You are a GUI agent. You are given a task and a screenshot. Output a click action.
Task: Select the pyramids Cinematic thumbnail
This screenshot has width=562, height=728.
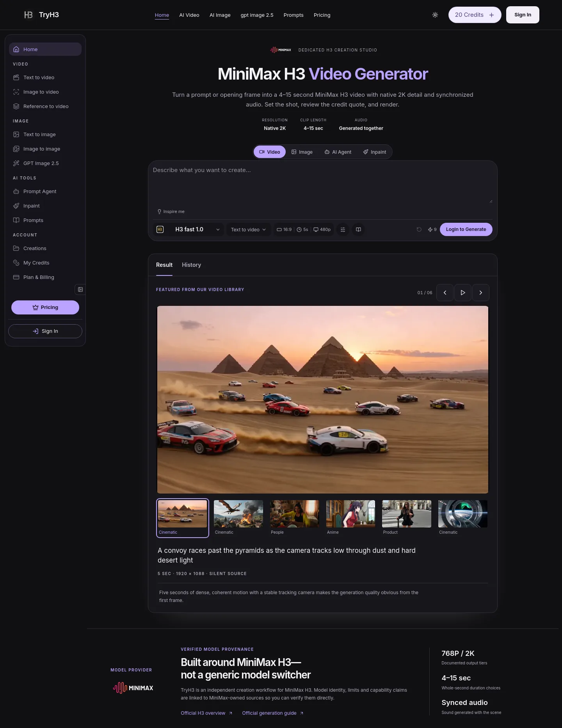click(x=183, y=518)
